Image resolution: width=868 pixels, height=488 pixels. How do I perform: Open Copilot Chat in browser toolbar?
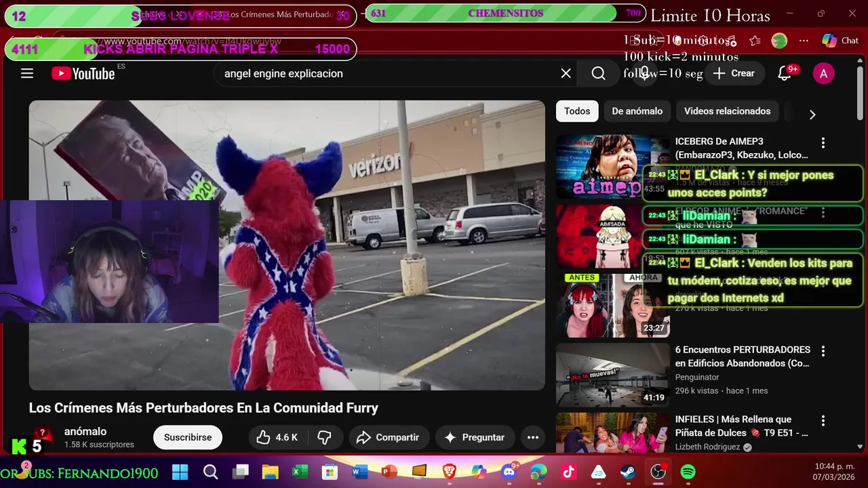(840, 41)
